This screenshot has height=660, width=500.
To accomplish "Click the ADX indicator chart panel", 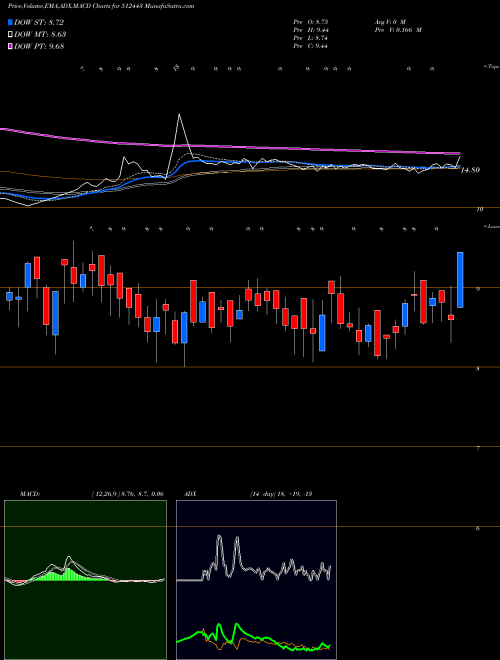I will [256, 580].
